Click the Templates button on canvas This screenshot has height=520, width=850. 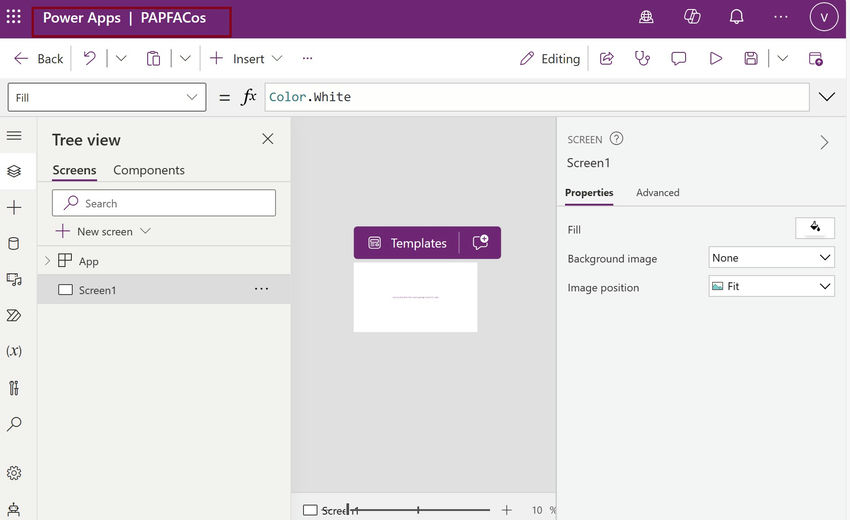click(408, 243)
